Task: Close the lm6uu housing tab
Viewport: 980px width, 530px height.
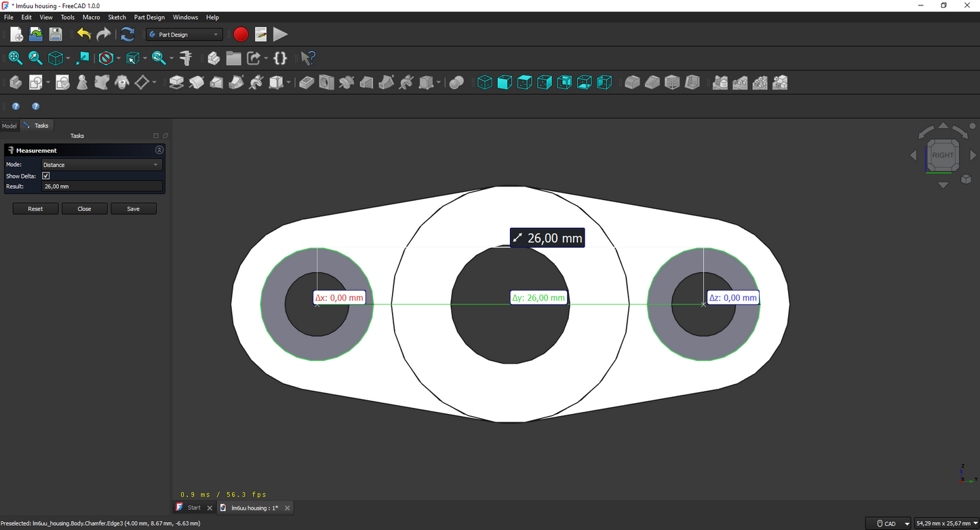Action: click(288, 508)
